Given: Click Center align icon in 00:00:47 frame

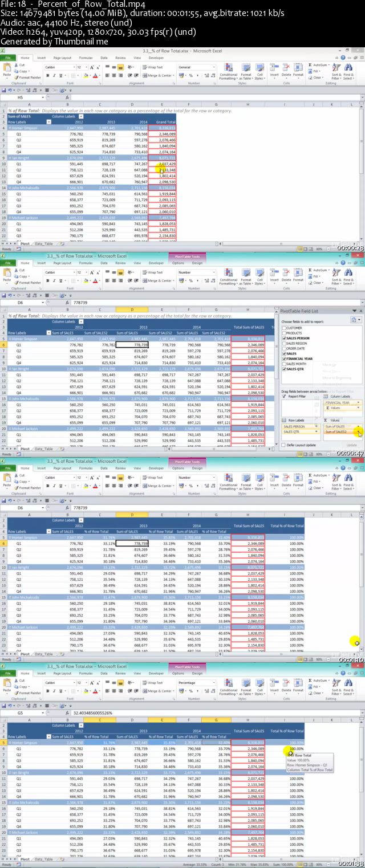Looking at the screenshot, I should (x=114, y=280).
